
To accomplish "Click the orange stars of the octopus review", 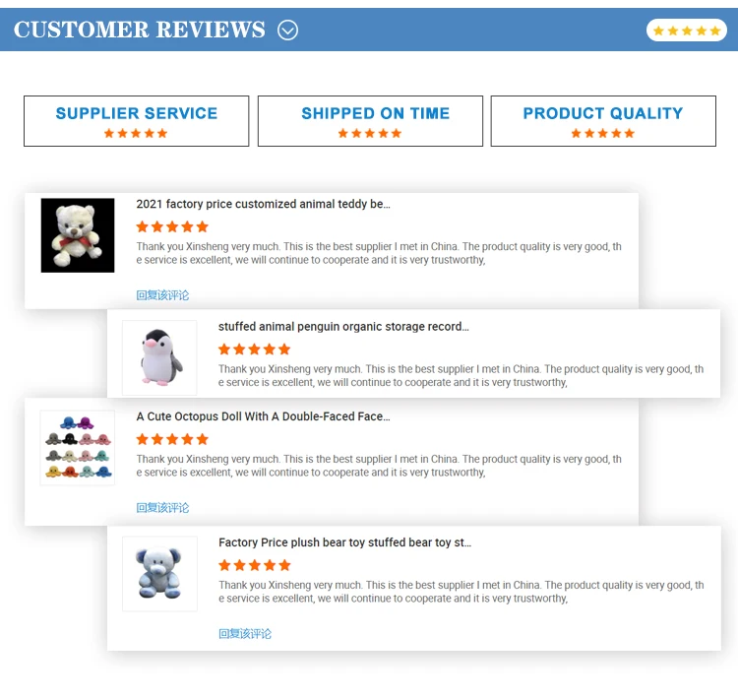I will point(172,439).
